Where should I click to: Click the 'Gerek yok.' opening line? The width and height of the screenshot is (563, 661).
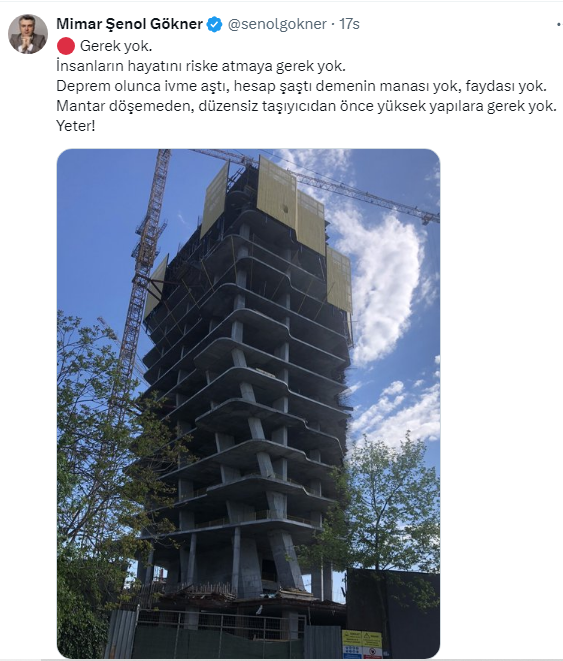click(x=116, y=46)
